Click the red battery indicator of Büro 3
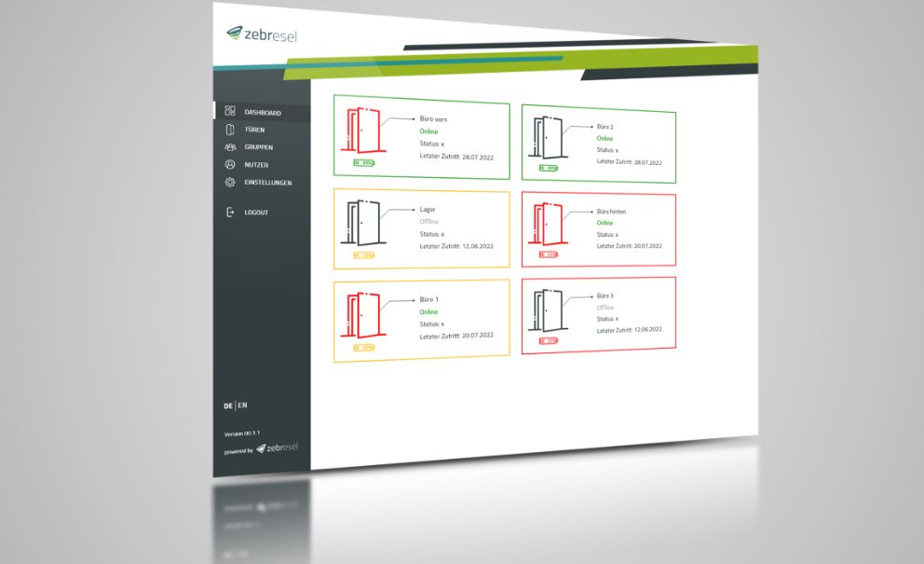The image size is (924, 564). click(x=548, y=340)
